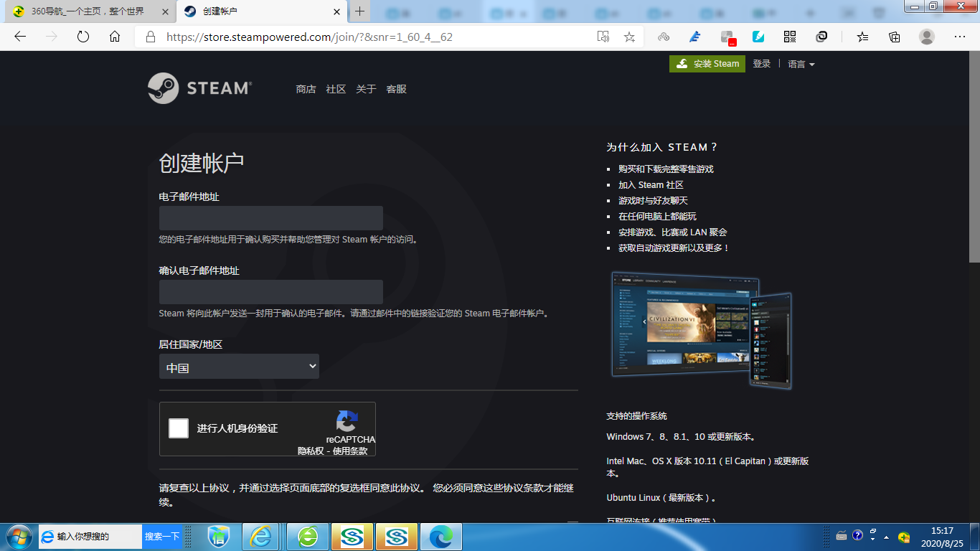This screenshot has height=551, width=980.
Task: Click the extension icon with red badge
Action: pyautogui.click(x=727, y=37)
